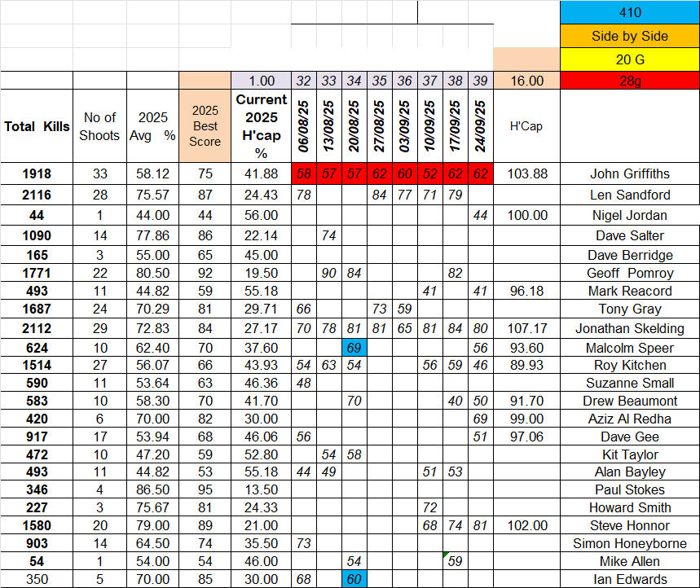
Task: Select the week number 36 header cell
Action: 405,81
